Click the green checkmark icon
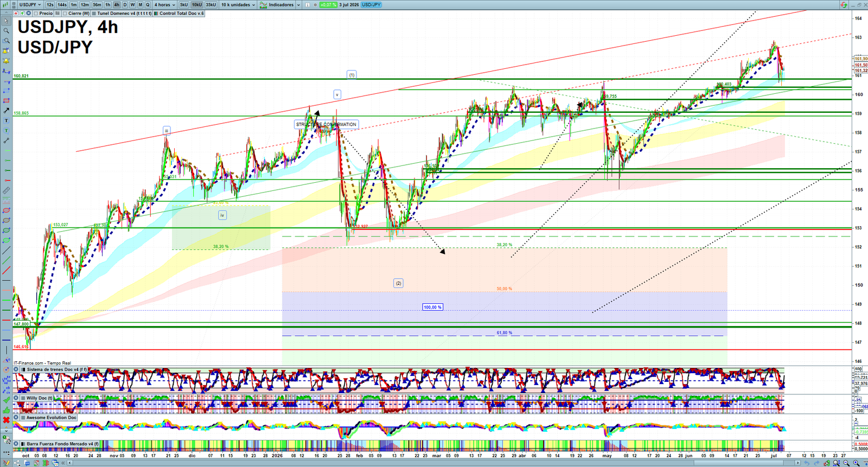The width and height of the screenshot is (868, 467). (x=6, y=400)
